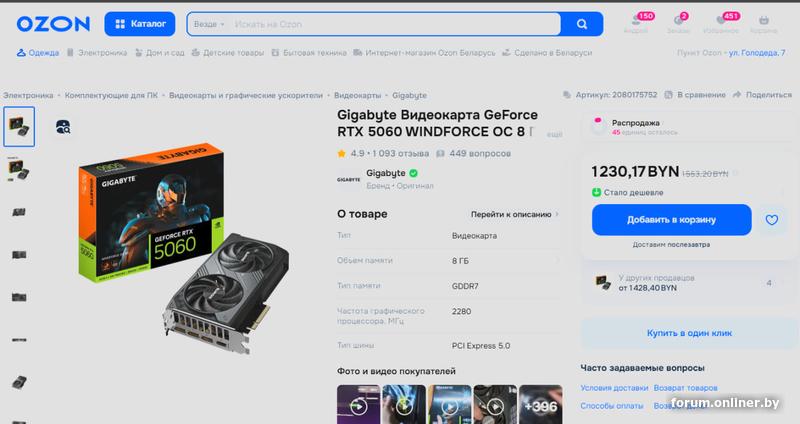Select the second product thumbnail
800x424 pixels.
click(x=19, y=169)
